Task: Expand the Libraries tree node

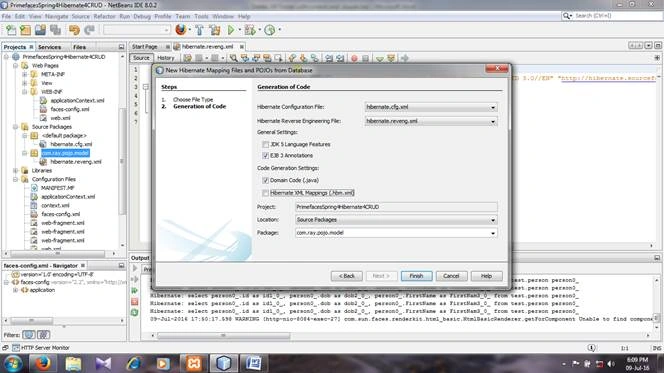Action: pyautogui.click(x=16, y=171)
